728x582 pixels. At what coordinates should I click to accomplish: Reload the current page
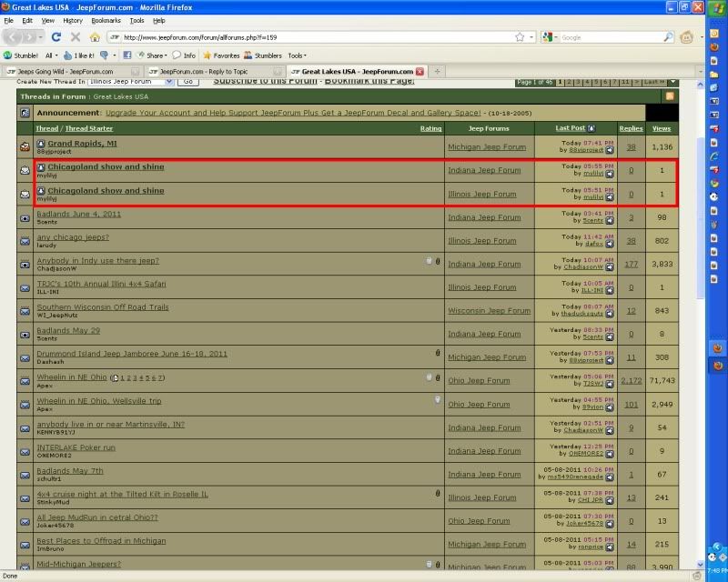[x=56, y=37]
